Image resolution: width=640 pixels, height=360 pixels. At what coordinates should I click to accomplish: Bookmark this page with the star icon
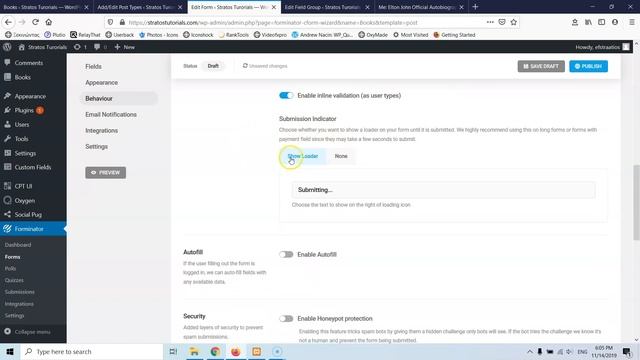(513, 22)
